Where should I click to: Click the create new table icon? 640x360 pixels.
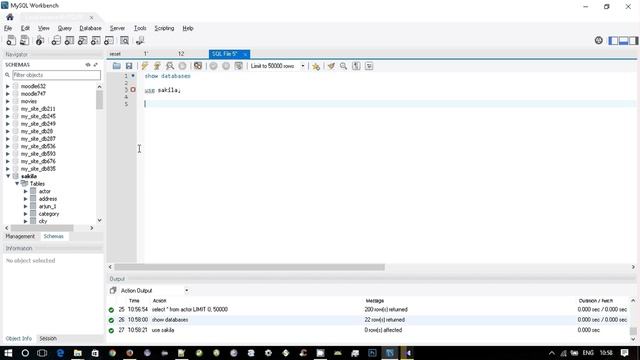coord(69,40)
